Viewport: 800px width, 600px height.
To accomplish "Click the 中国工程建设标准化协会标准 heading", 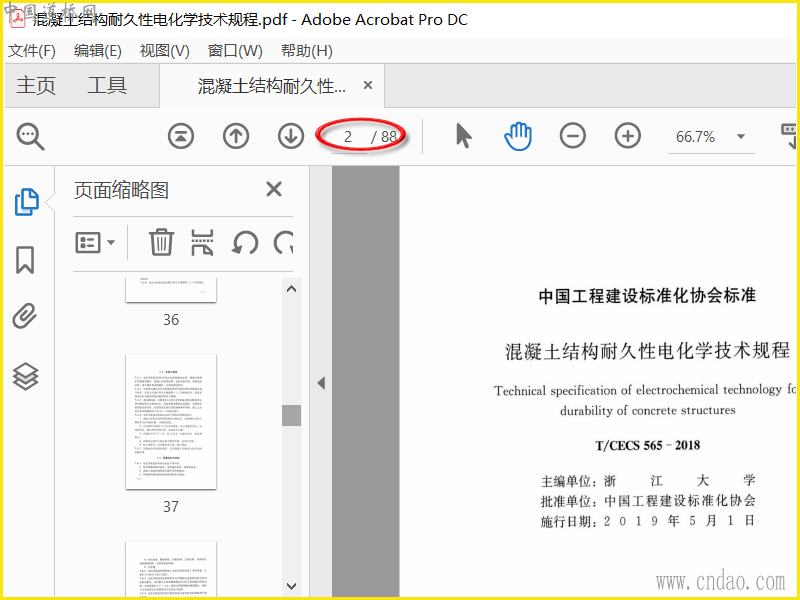I will tap(647, 295).
